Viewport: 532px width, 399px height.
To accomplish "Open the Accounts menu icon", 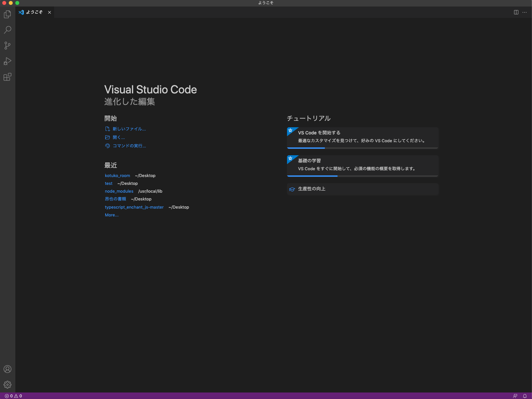I will pos(7,369).
